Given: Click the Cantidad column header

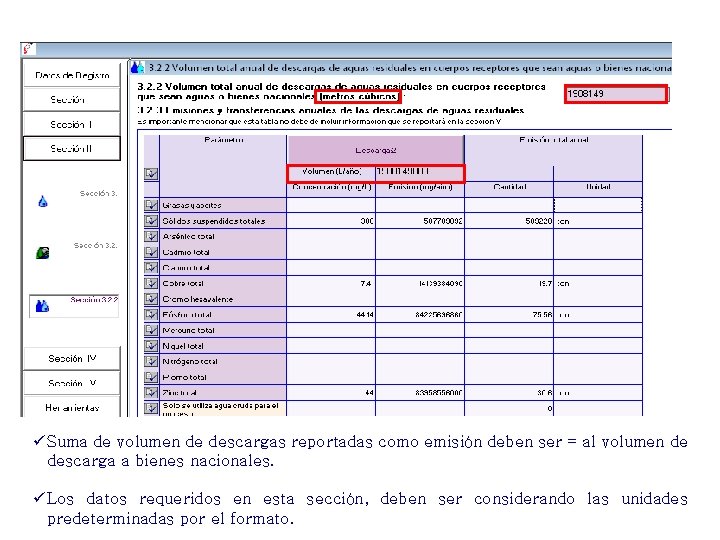Looking at the screenshot, I should tap(509, 187).
